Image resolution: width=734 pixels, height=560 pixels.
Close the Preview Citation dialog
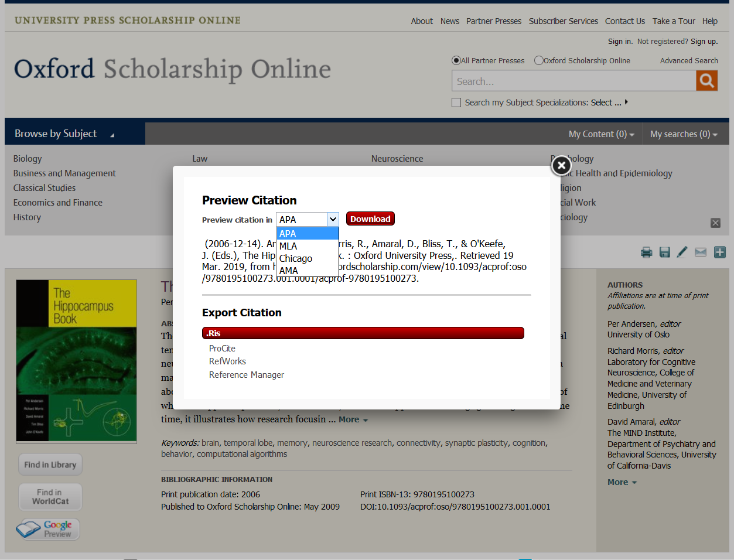[x=561, y=166]
